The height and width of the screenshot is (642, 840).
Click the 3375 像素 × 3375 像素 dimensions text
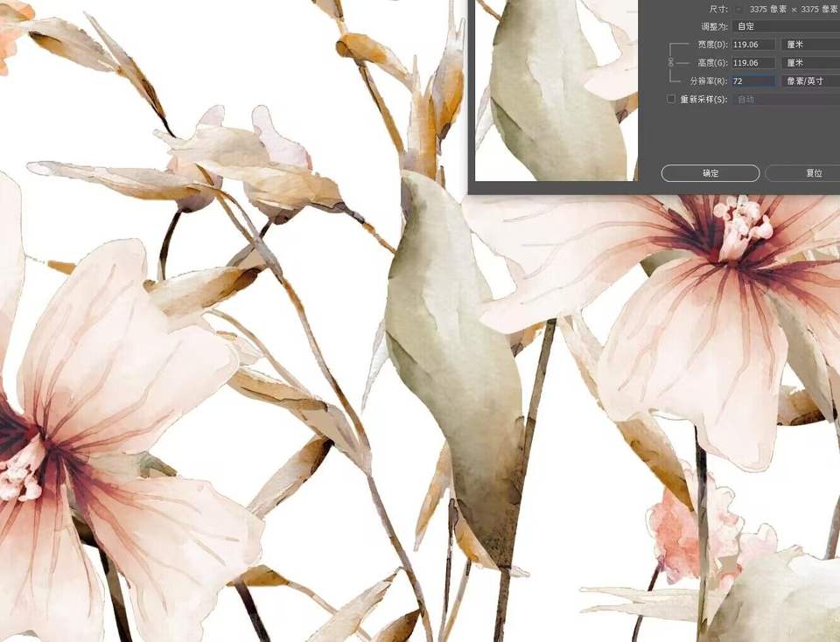click(x=794, y=9)
